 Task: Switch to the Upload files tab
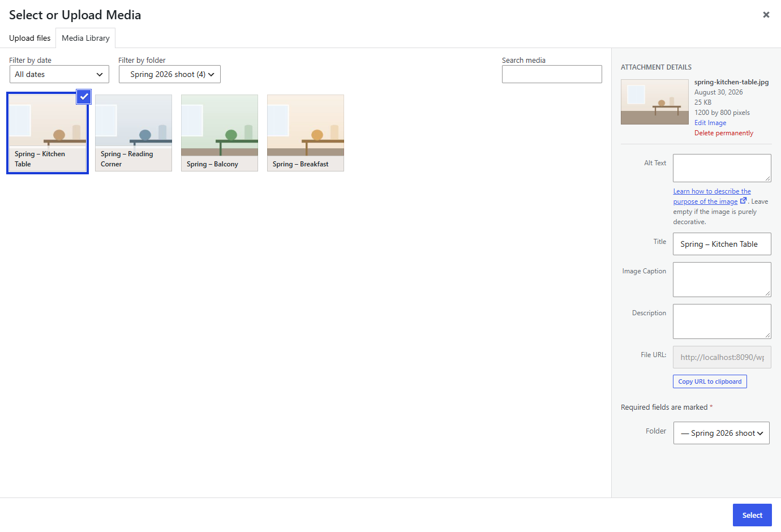(x=30, y=38)
